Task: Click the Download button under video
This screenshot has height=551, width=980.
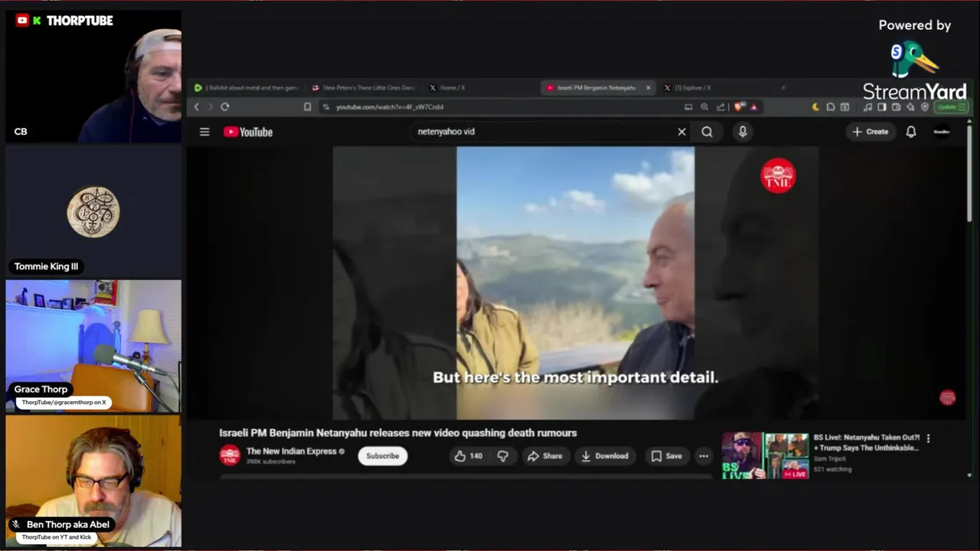Action: (x=604, y=456)
